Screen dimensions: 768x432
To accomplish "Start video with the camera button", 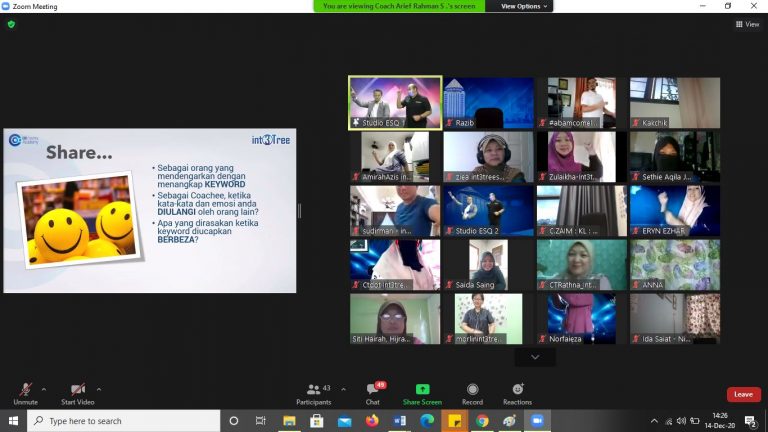I will coord(77,391).
